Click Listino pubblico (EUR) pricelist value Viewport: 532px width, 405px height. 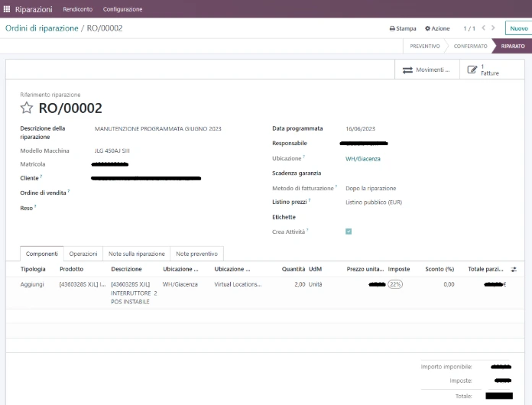coord(374,202)
